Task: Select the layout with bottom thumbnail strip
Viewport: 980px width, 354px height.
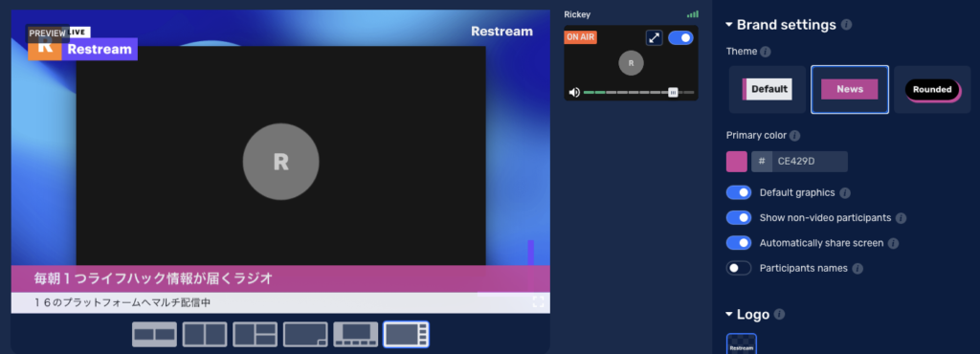Action: pos(356,335)
